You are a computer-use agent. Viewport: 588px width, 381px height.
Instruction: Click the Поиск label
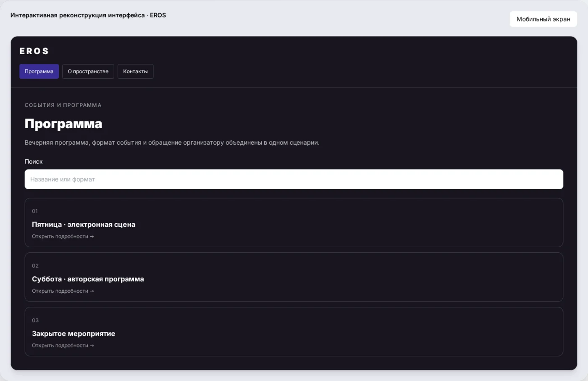click(34, 161)
